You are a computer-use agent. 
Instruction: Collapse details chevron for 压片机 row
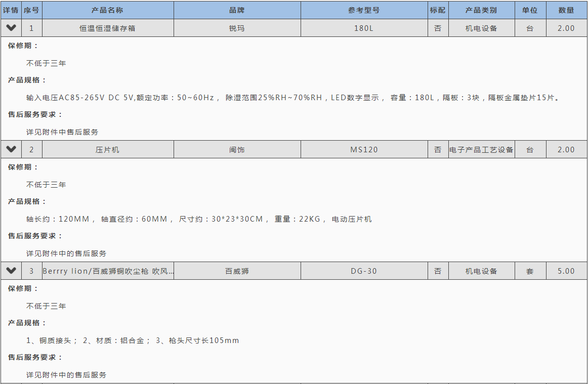coord(11,149)
